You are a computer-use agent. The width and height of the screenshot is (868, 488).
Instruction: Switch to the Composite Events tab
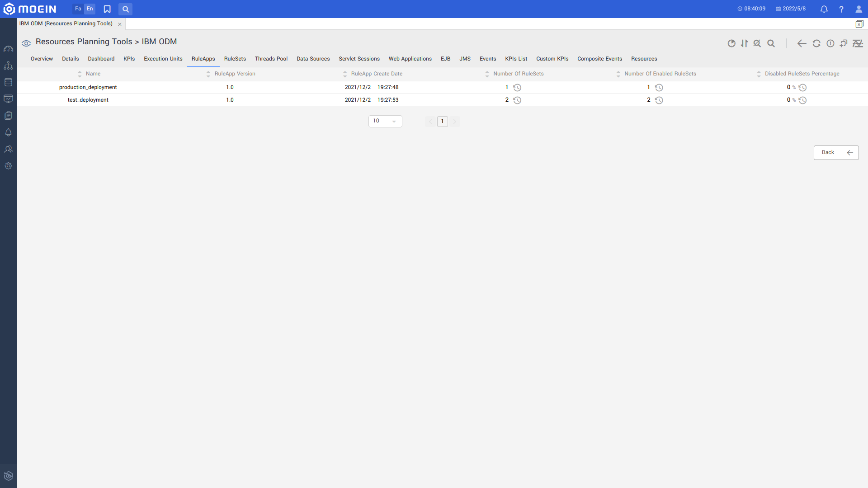click(599, 59)
